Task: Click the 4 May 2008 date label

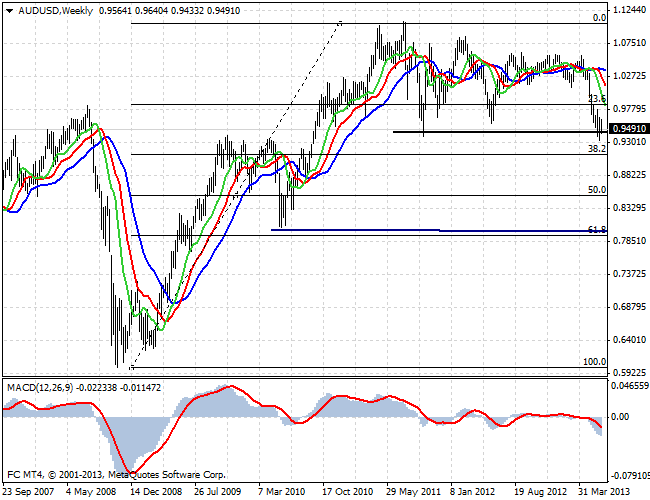Action: (91, 492)
